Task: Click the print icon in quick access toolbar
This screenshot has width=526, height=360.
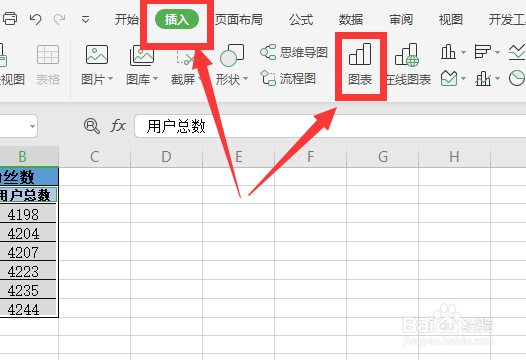Action: (10, 19)
